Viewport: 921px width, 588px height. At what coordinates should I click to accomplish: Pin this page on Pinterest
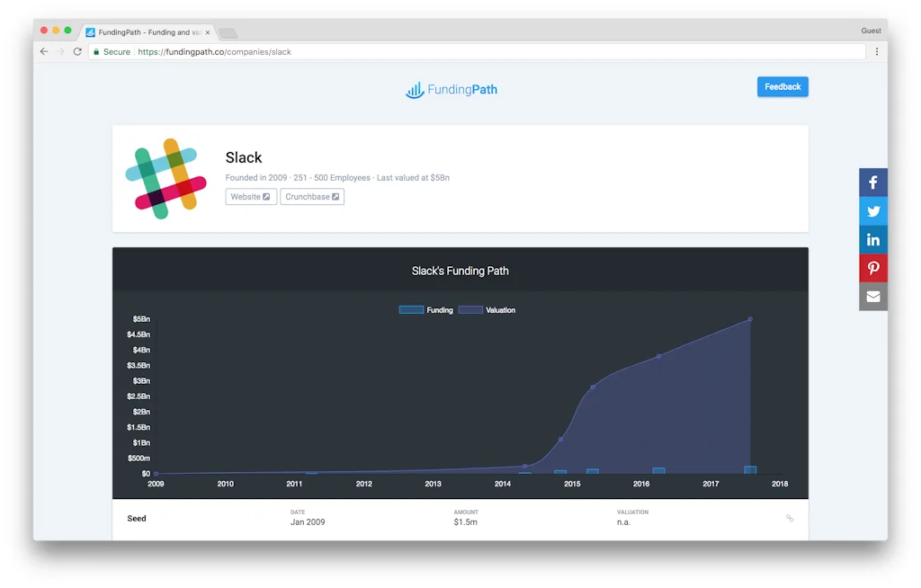[x=872, y=268]
